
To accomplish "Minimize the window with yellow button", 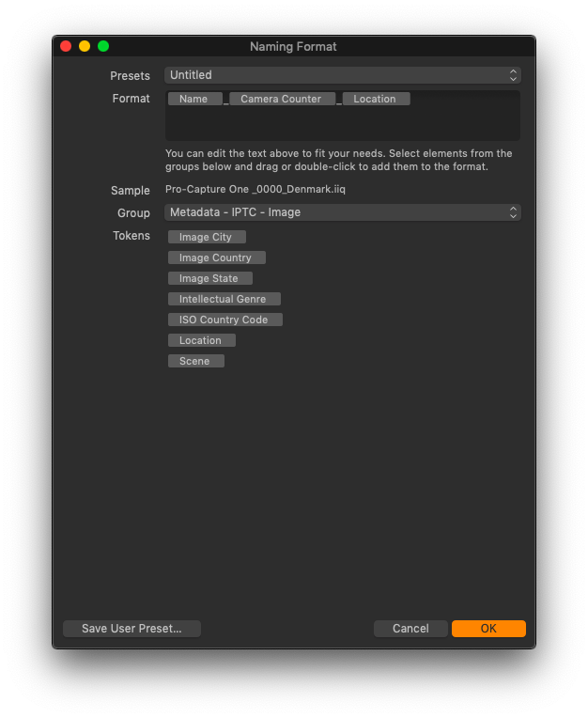I will pos(85,46).
